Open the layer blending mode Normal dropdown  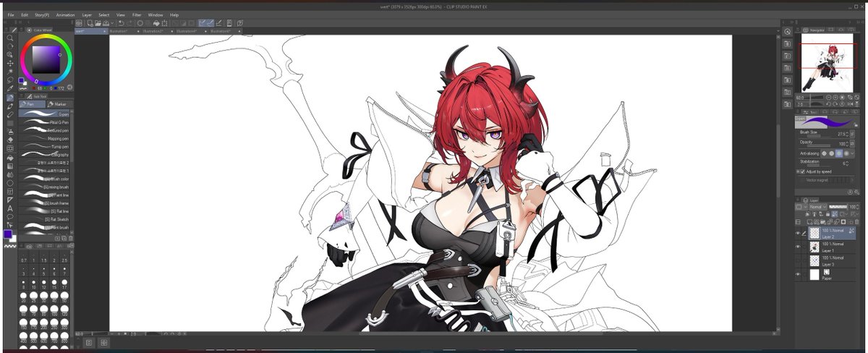[817, 207]
